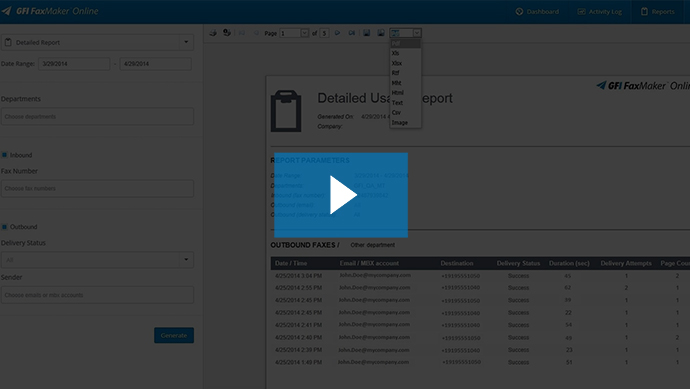Image resolution: width=690 pixels, height=389 pixels.
Task: Play the video overlay
Action: click(341, 195)
